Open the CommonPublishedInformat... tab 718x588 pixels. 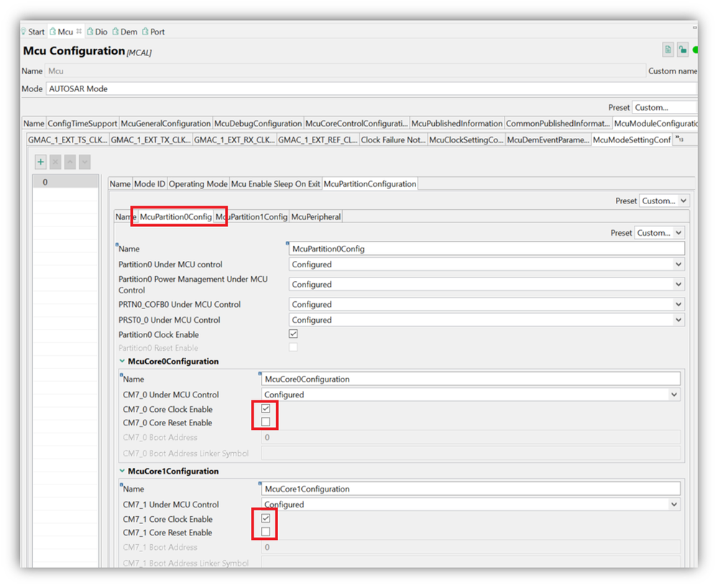pos(558,123)
